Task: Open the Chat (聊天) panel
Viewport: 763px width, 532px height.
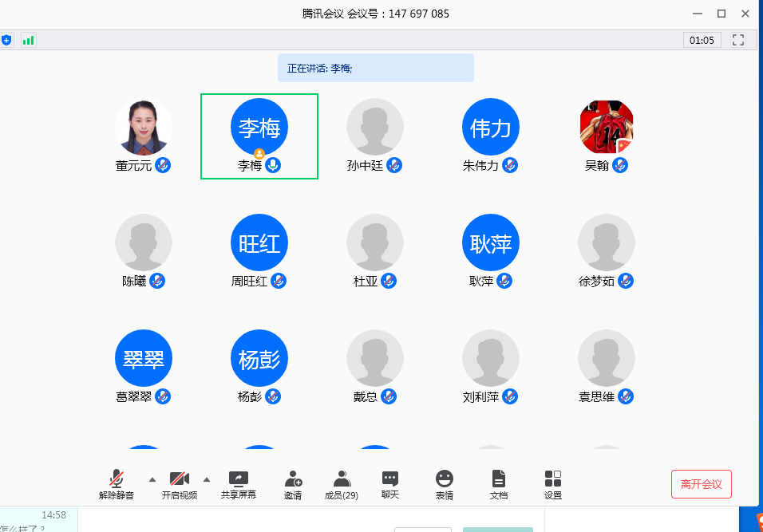Action: click(389, 479)
